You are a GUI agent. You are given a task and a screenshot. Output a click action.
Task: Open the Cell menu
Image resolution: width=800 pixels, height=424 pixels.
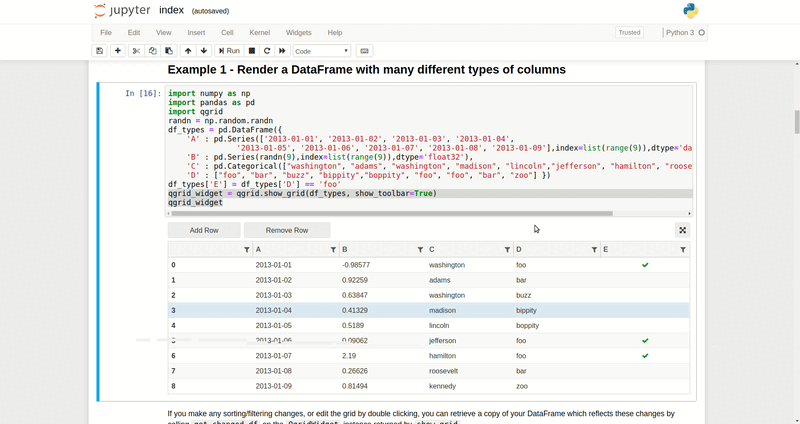[227, 33]
